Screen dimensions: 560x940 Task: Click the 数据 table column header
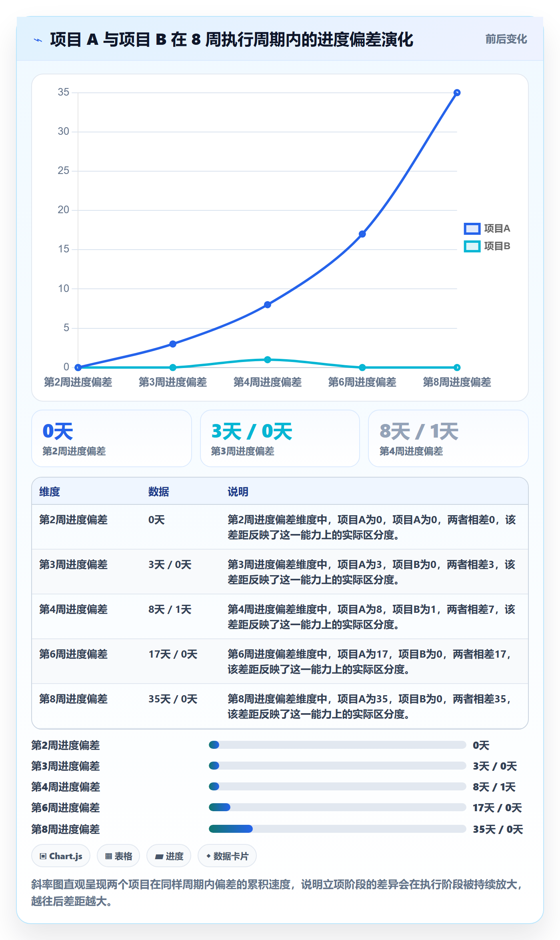[x=159, y=492]
